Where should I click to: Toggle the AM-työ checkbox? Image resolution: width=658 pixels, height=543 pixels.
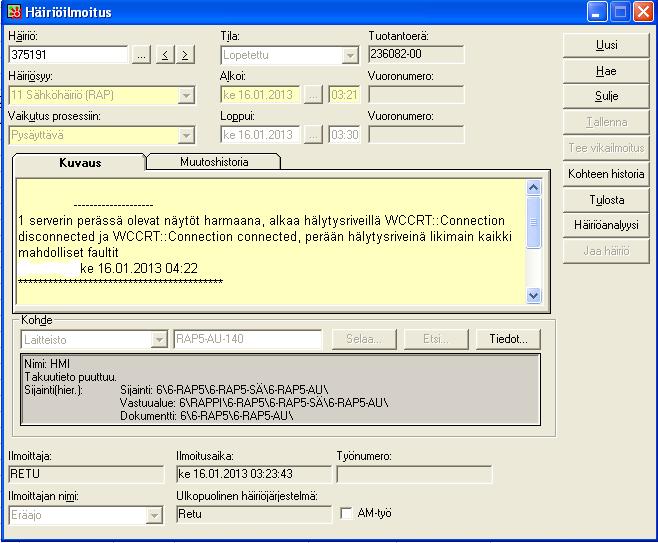coord(346,513)
